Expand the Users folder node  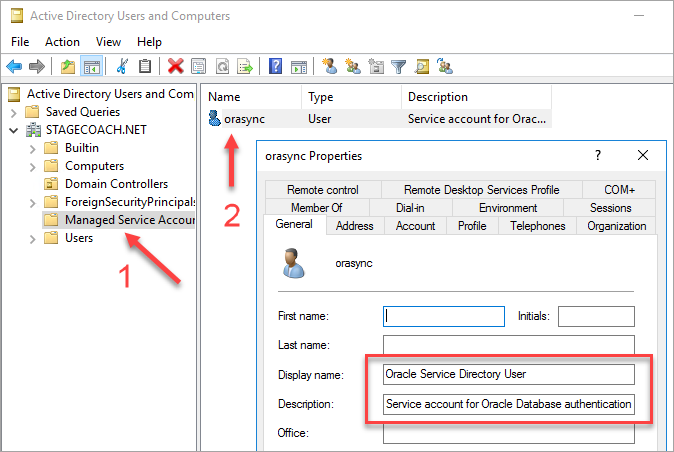[x=32, y=238]
